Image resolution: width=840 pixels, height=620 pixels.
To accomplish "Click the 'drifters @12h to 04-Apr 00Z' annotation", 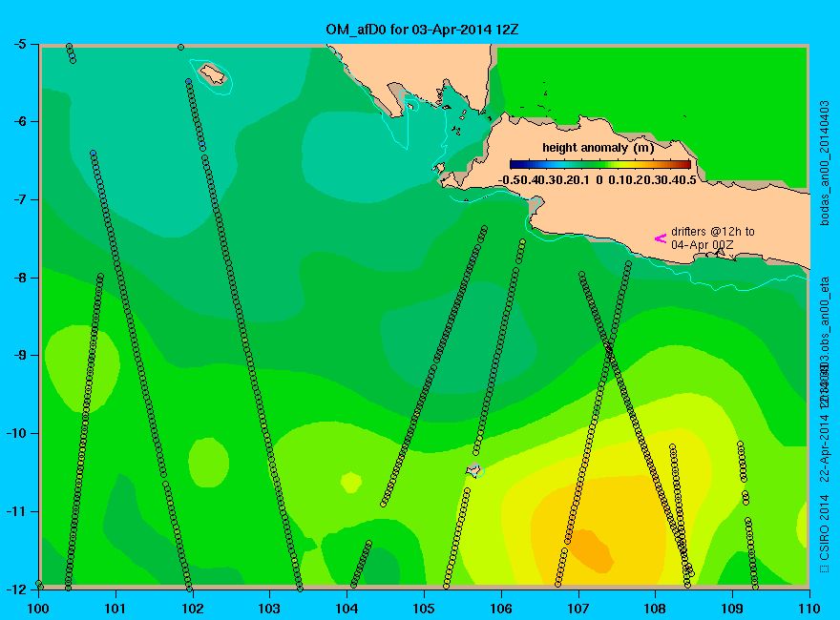I will tap(712, 238).
